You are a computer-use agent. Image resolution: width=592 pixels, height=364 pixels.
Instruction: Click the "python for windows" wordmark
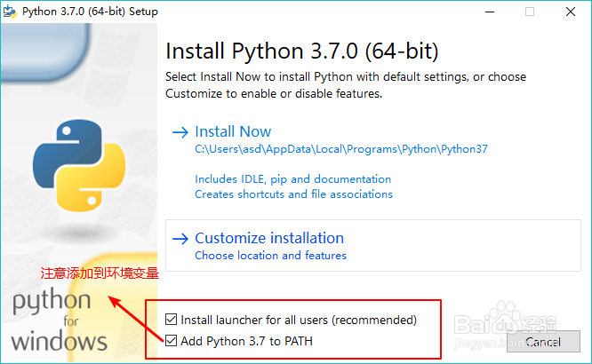59,320
